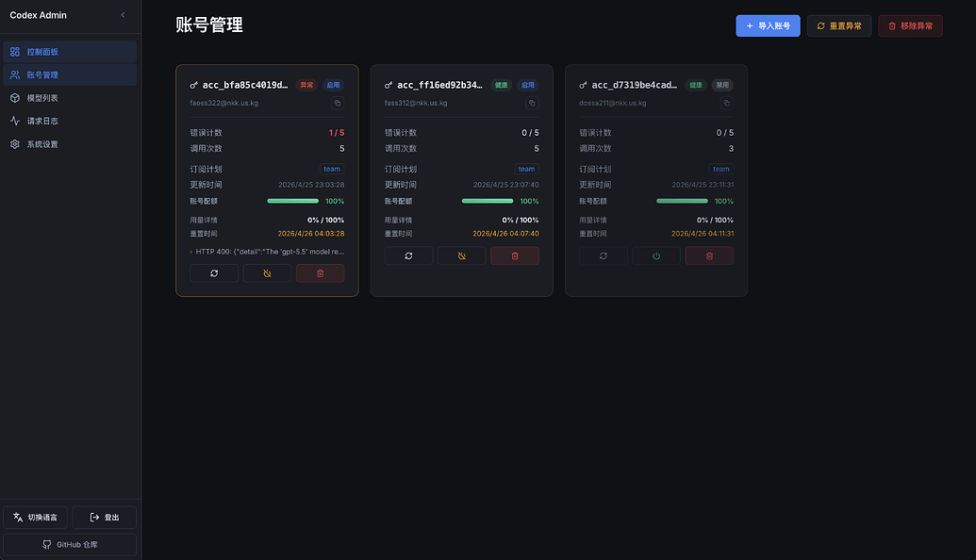This screenshot has height=560, width=976.
Task: Open the 切换语言 language switcher
Action: 36,518
